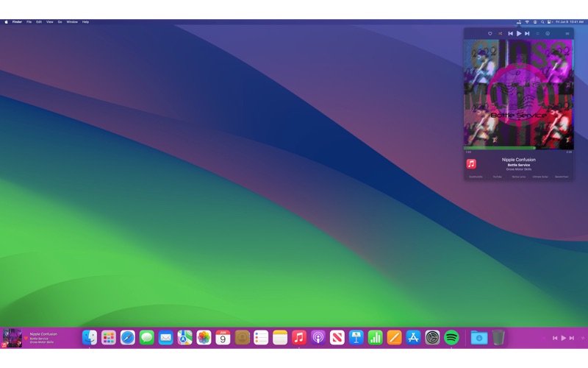
Task: Open the DuckDuckGo link in popup
Action: point(476,177)
